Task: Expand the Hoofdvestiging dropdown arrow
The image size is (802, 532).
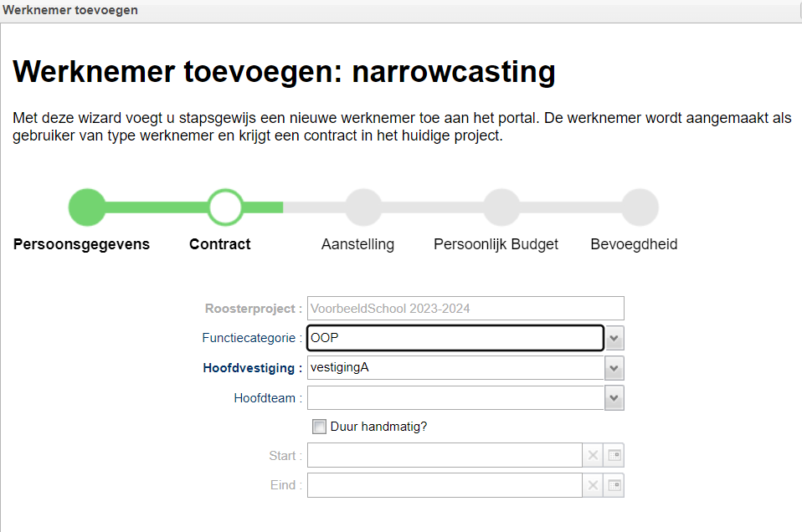Action: click(614, 368)
